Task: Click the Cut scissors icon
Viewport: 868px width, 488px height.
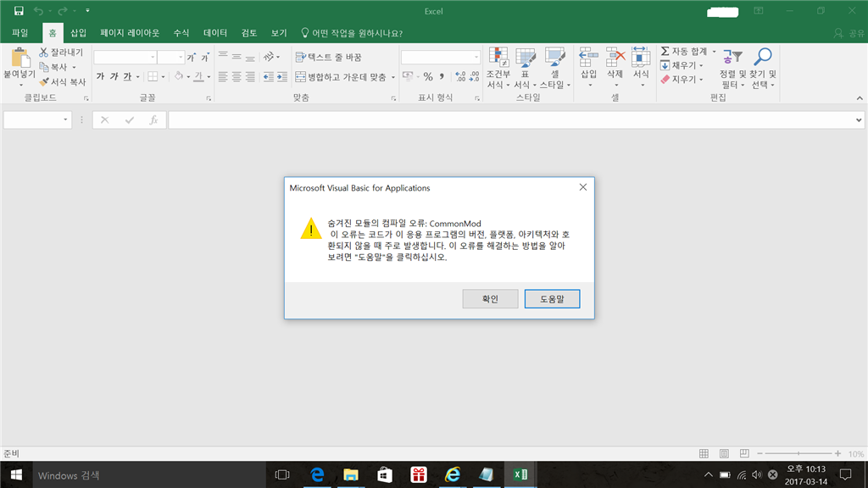Action: pyautogui.click(x=44, y=52)
